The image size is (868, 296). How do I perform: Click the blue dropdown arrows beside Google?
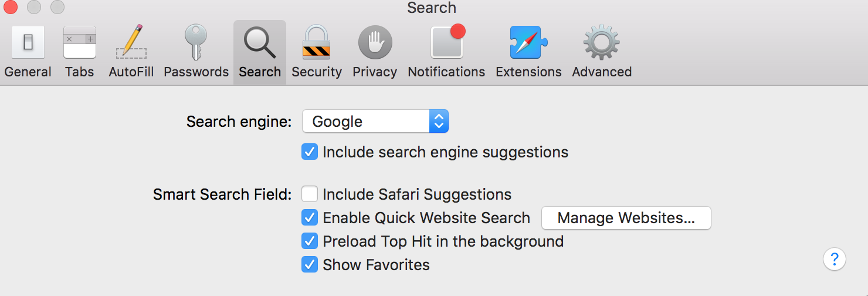(x=439, y=122)
